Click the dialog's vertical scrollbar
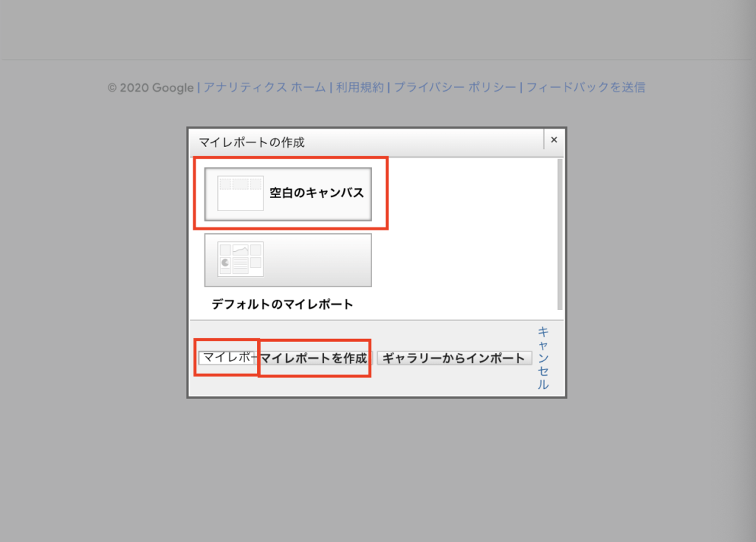This screenshot has width=756, height=542. click(x=560, y=234)
